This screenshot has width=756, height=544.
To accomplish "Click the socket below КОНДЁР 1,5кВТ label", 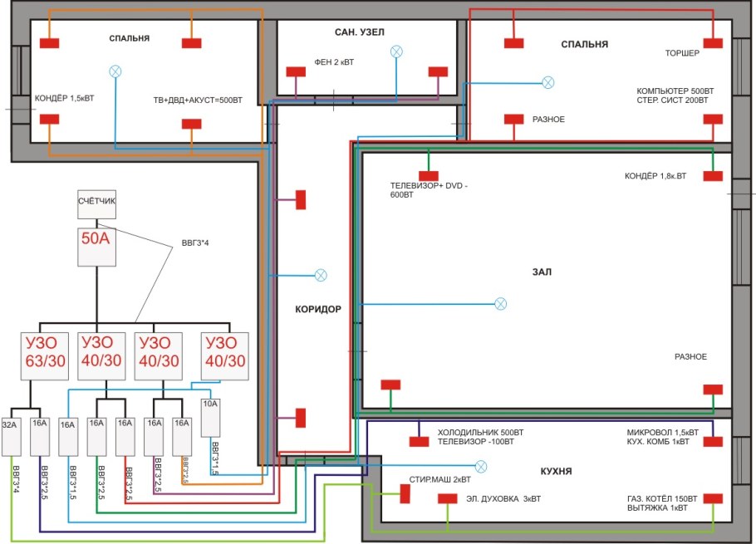I will 50,119.
